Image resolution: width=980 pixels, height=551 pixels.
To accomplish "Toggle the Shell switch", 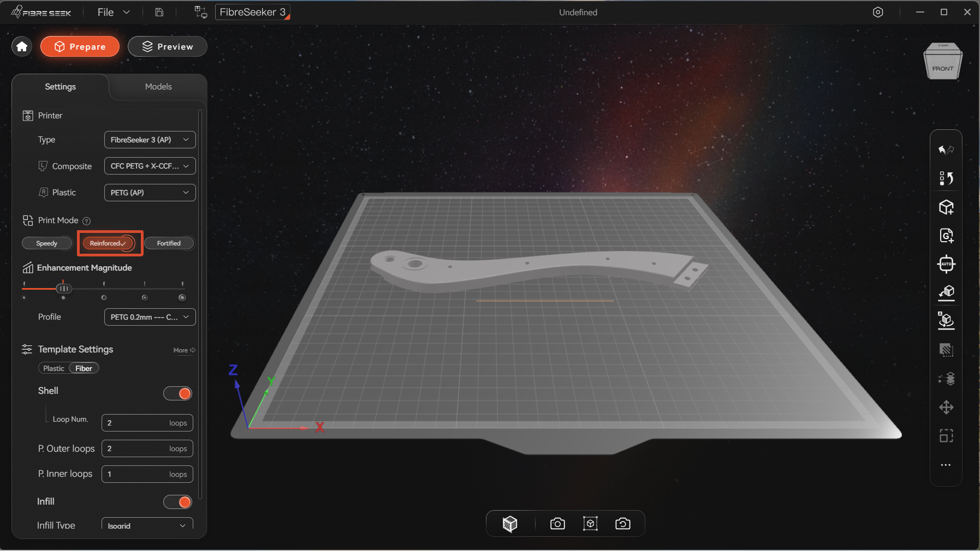I will (178, 393).
